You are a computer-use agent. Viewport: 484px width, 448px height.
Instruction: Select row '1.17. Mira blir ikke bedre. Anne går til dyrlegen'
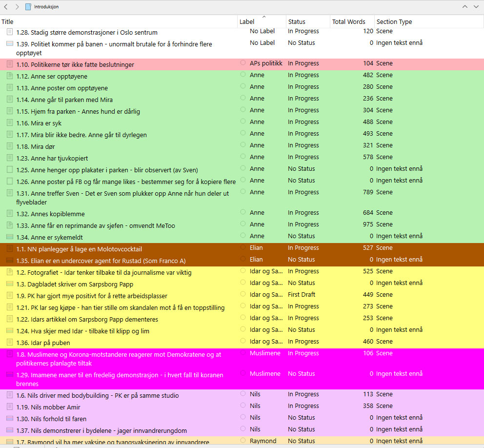tap(242, 135)
